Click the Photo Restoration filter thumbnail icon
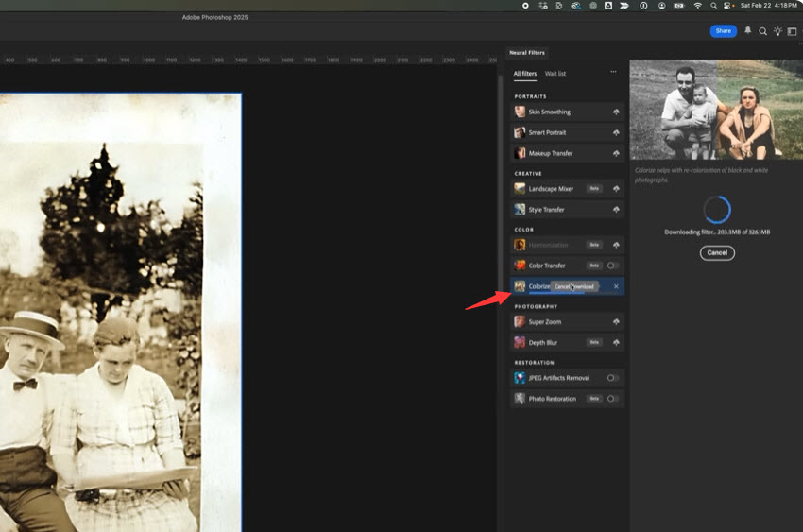Screen dimensions: 803x532 (520, 399)
